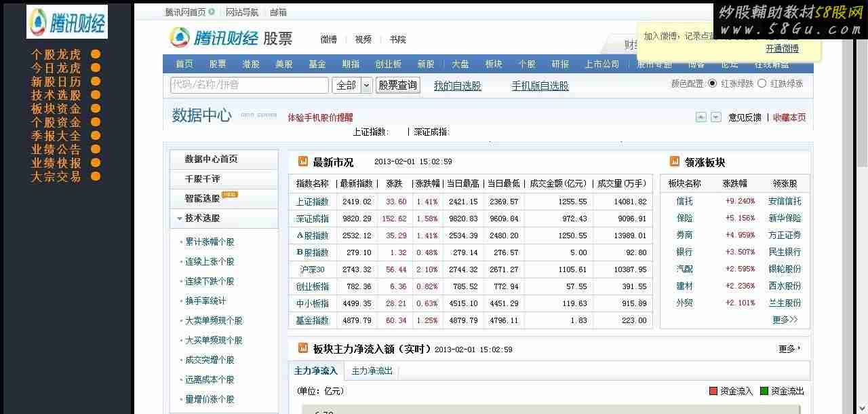The image size is (868, 414).
Task: Expand 更多>> under the 领涨板块 list
Action: (785, 319)
